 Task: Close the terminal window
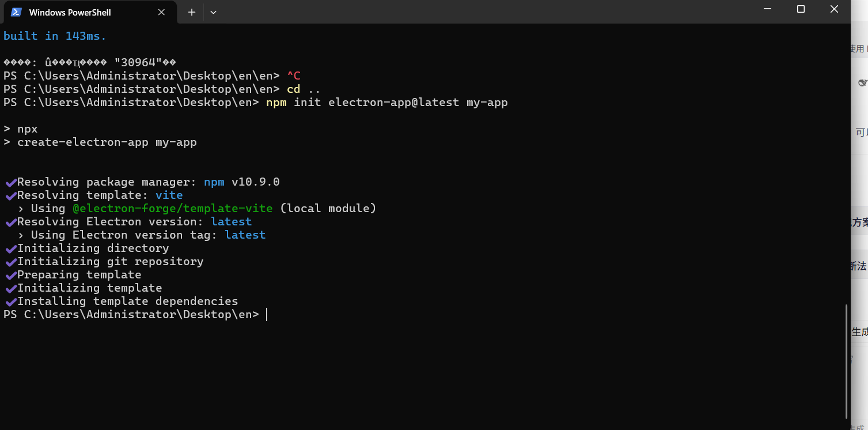834,9
